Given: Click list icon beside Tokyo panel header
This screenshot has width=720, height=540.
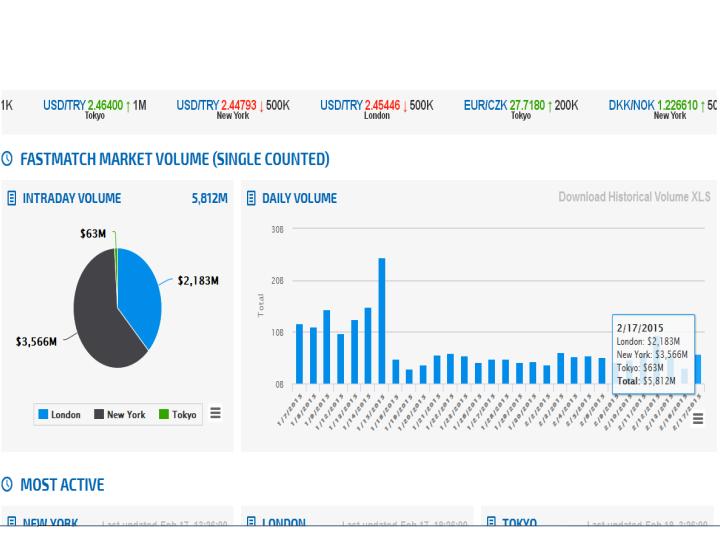Looking at the screenshot, I should pyautogui.click(x=492, y=521).
